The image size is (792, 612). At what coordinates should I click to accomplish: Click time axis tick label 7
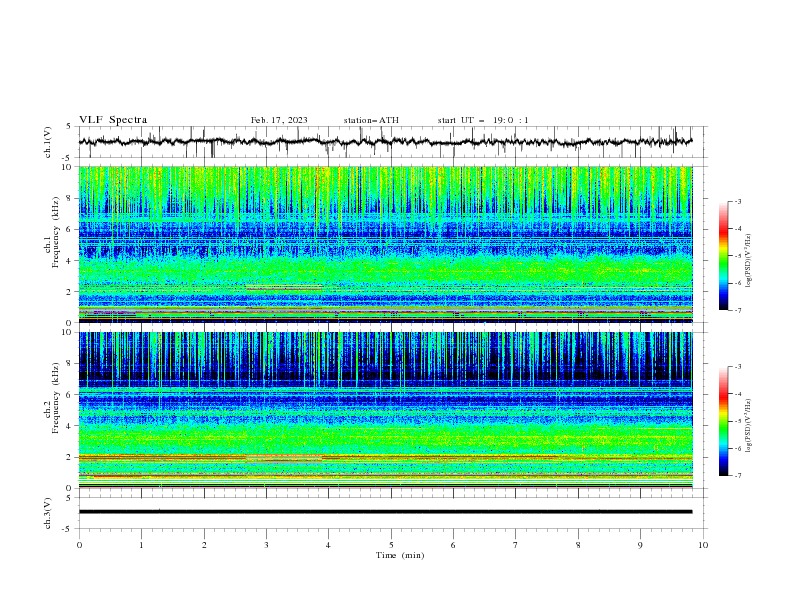coord(516,545)
